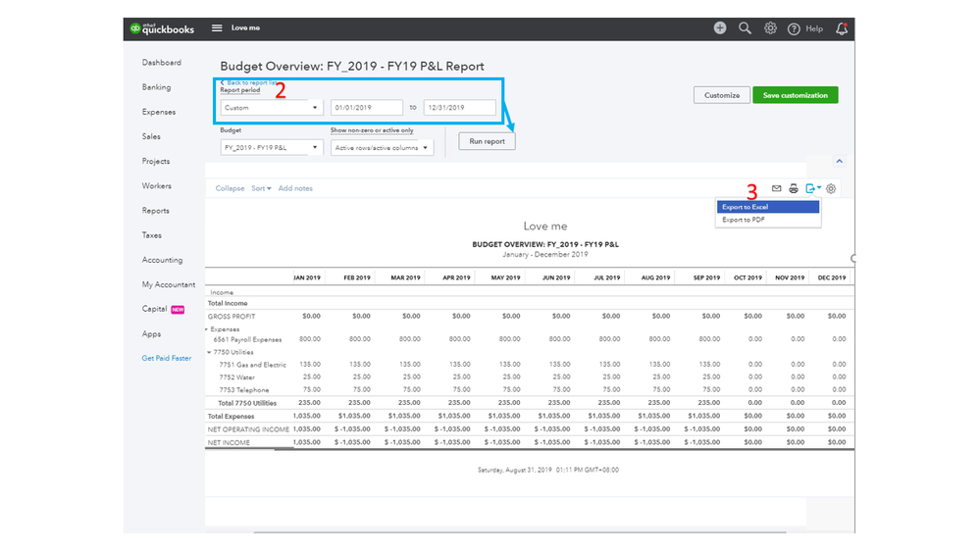Open the Sort dropdown
This screenshot has height=551, width=980.
point(261,188)
